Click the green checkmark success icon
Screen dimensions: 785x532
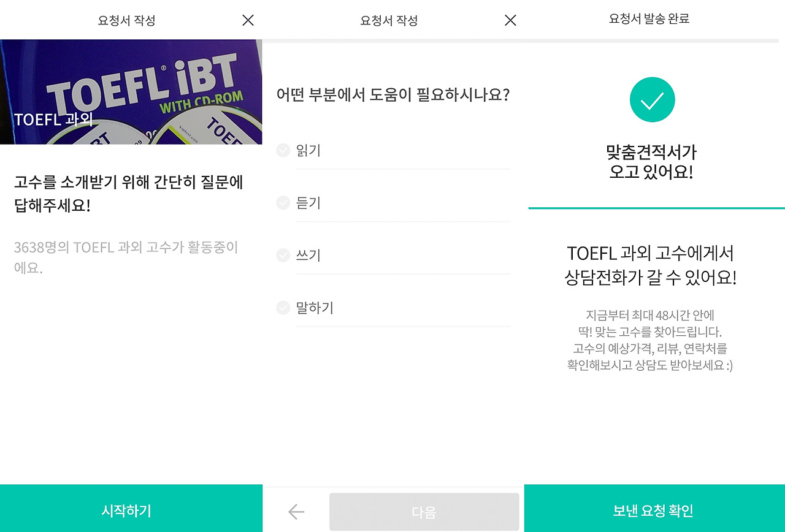click(653, 99)
